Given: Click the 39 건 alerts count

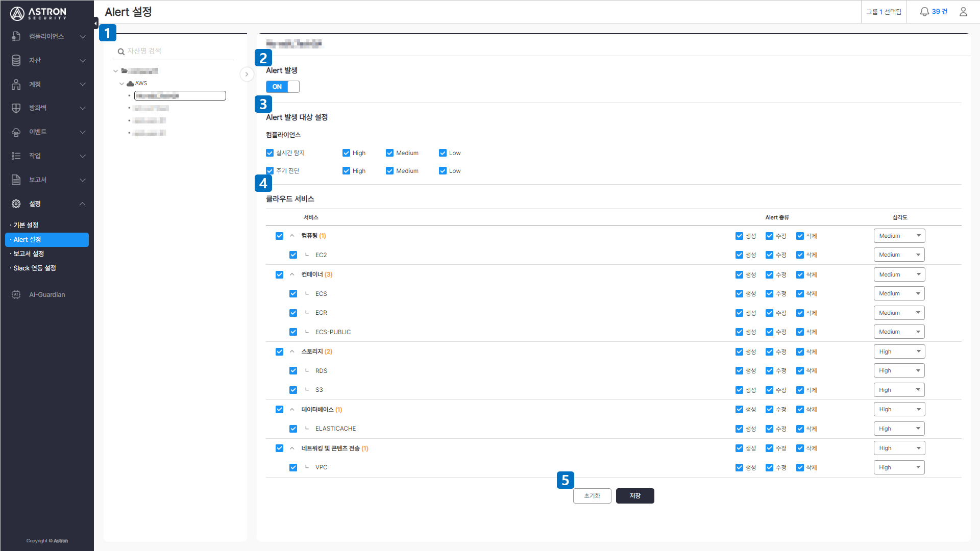Looking at the screenshot, I should pos(940,12).
